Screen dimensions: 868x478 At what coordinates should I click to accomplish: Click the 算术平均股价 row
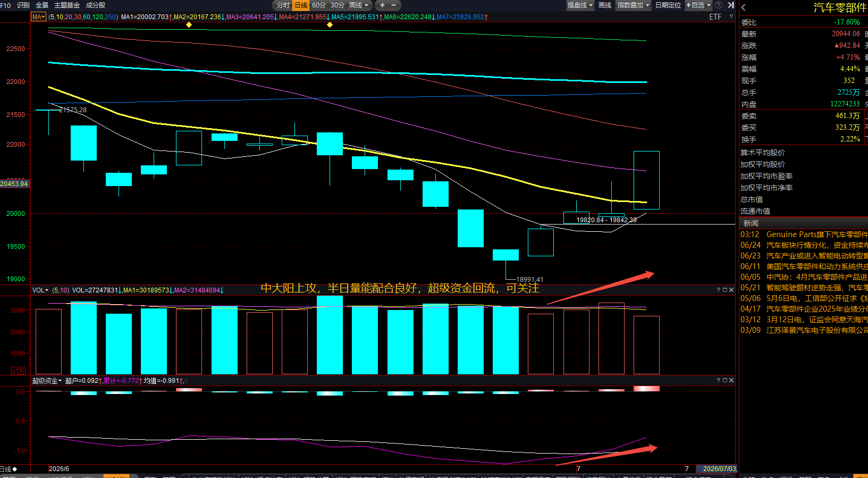click(804, 153)
